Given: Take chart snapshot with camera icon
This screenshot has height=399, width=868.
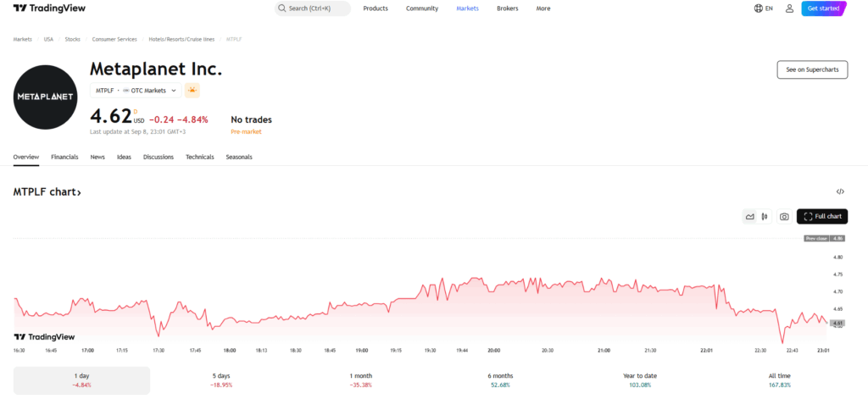Looking at the screenshot, I should tap(784, 216).
